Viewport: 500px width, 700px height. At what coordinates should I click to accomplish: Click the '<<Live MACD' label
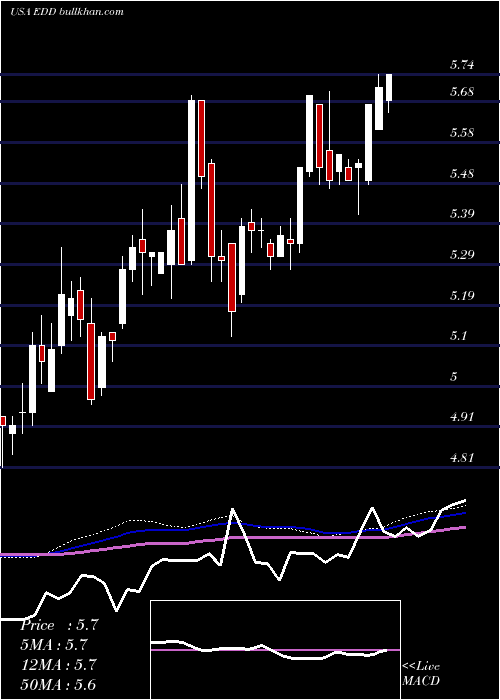point(421,673)
